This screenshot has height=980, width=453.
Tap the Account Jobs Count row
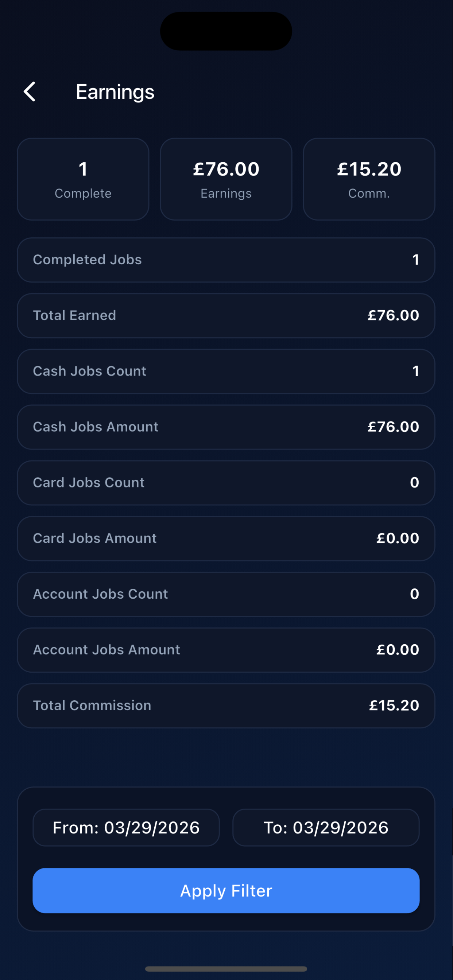click(x=226, y=594)
